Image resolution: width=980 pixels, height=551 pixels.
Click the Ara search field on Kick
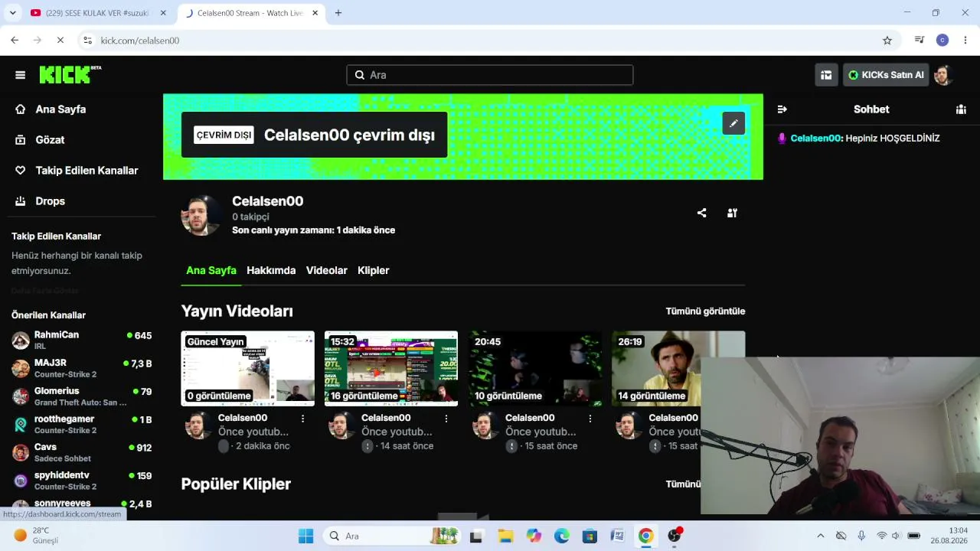coord(490,75)
